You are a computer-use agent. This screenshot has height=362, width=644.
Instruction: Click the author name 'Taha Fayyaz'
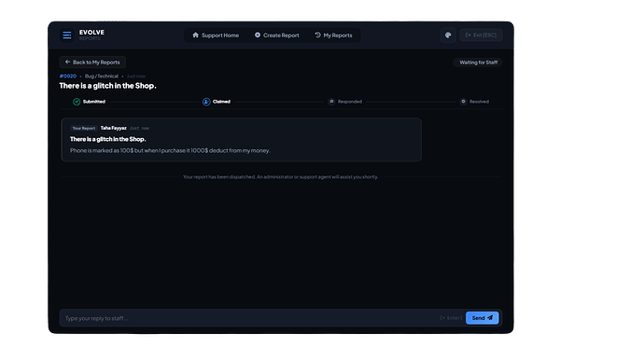pos(113,128)
